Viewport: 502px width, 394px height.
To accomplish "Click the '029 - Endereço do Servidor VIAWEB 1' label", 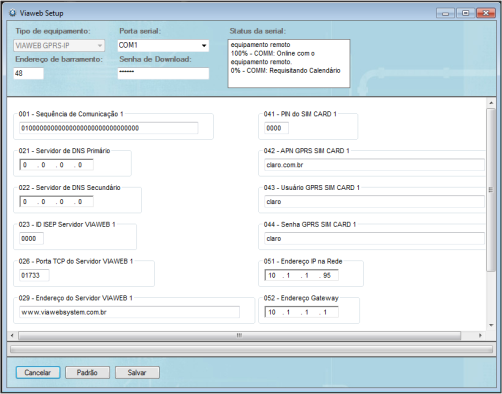I will (76, 298).
